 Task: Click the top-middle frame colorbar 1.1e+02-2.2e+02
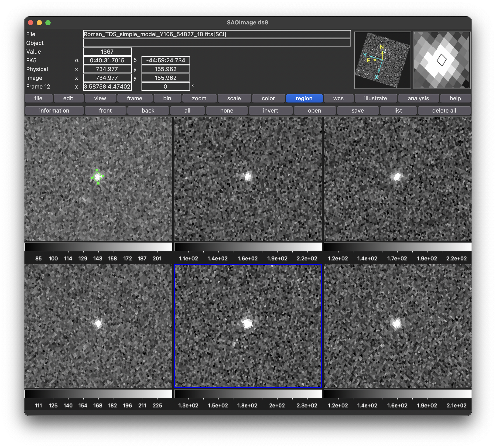(x=248, y=247)
